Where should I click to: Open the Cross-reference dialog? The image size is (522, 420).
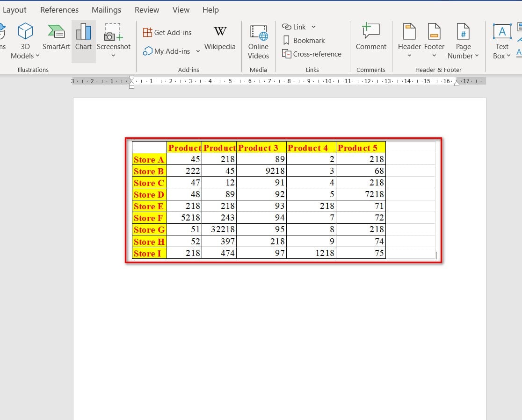click(312, 54)
